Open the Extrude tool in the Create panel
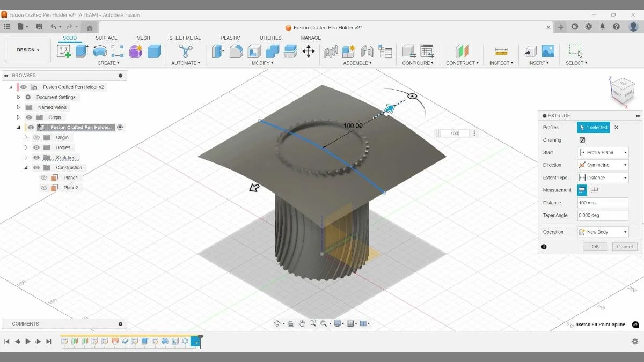Screen dimensions: 644x362 (x=82, y=51)
